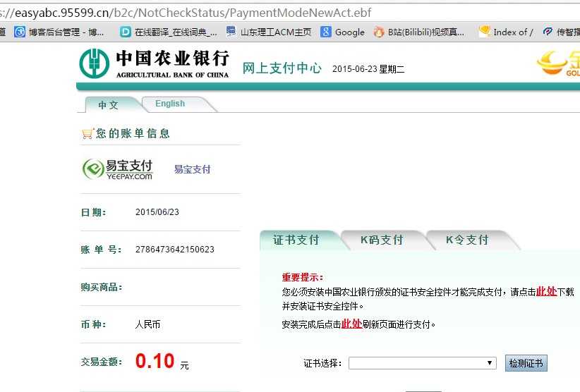The height and width of the screenshot is (392, 580).
Task: Click the 日期 label
Action: [94, 212]
